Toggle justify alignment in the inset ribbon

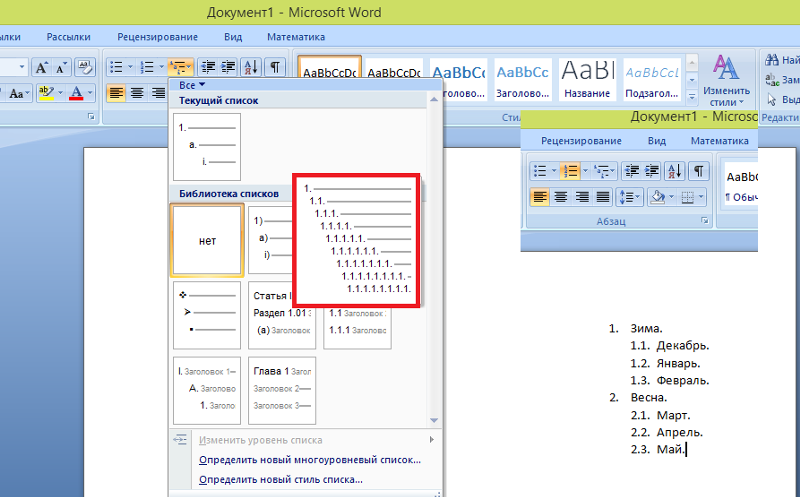(x=603, y=197)
